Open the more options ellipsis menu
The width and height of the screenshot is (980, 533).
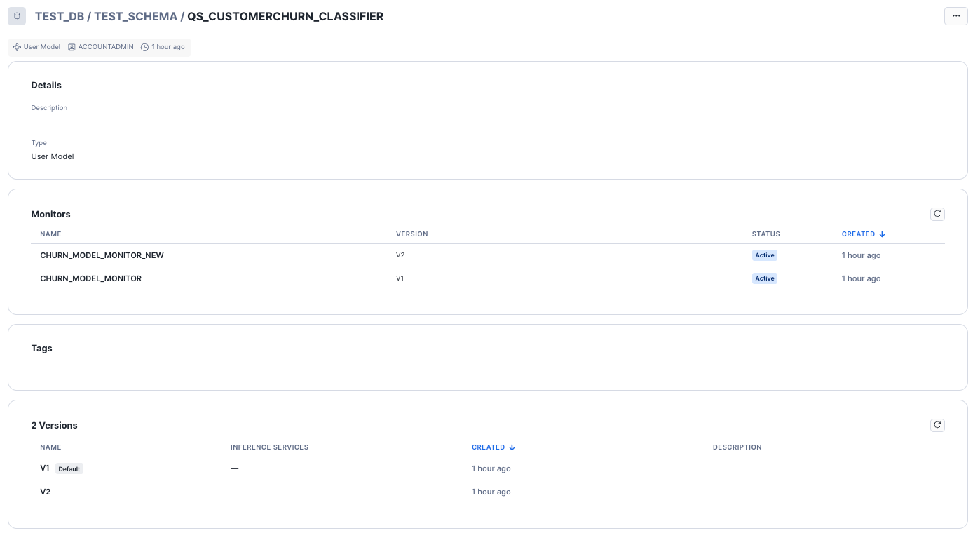click(955, 16)
